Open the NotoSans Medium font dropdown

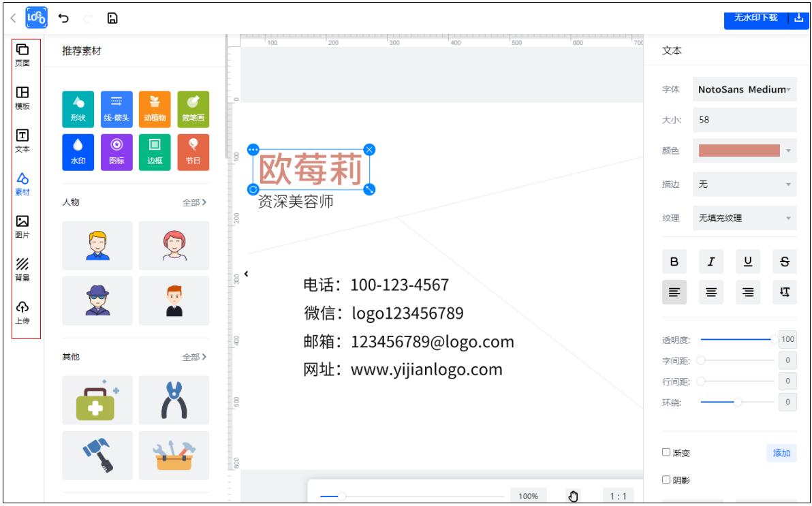click(x=745, y=89)
